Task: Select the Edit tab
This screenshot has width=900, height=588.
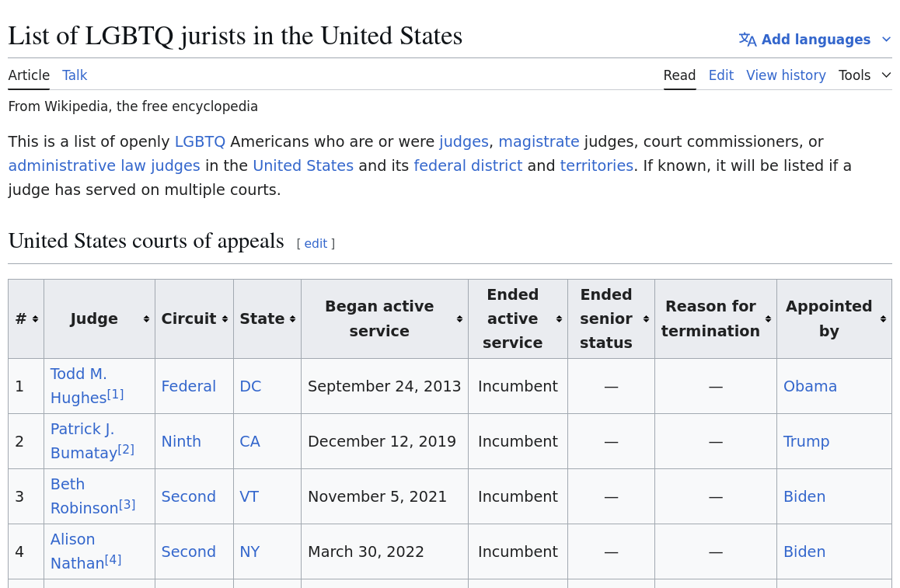Action: (x=721, y=75)
